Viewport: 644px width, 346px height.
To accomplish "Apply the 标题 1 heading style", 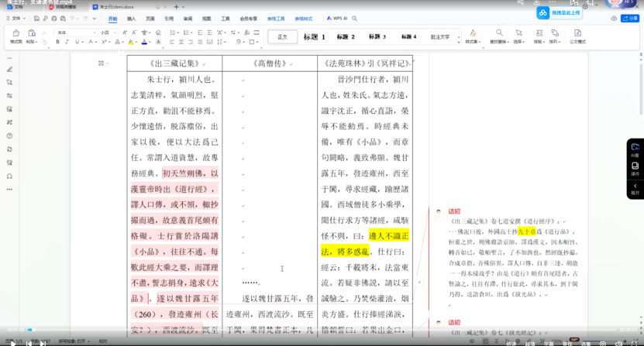I will click(x=314, y=37).
